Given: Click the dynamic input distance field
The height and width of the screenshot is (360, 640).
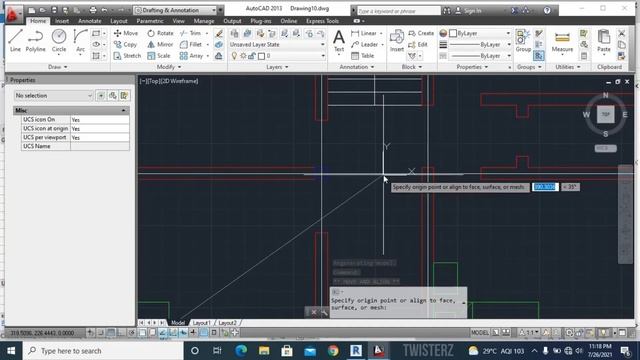Looking at the screenshot, I should coord(545,187).
